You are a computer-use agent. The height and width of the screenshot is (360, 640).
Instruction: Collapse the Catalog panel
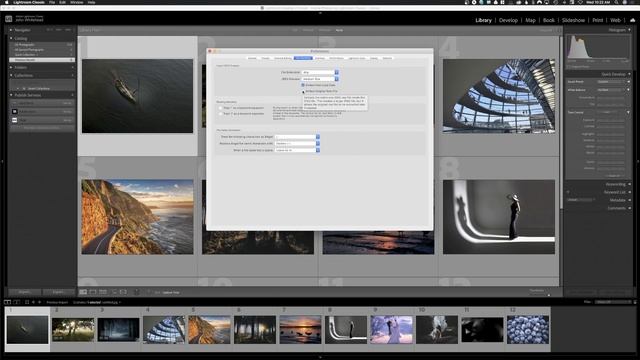pyautogui.click(x=11, y=38)
